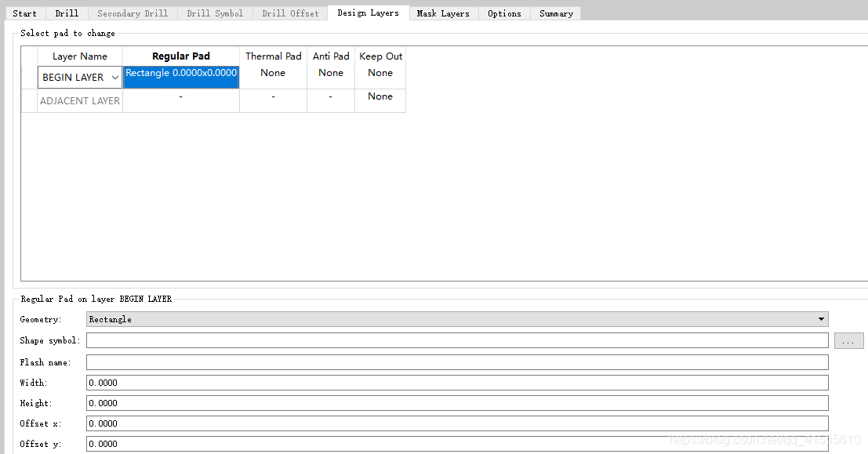
Task: Open the Summary tab
Action: [556, 13]
